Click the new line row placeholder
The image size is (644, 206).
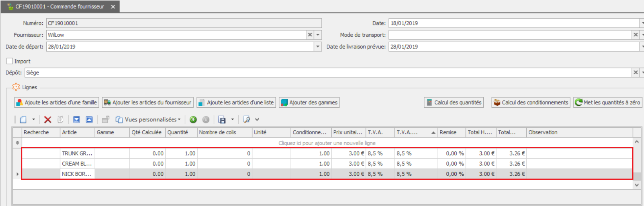pos(327,143)
